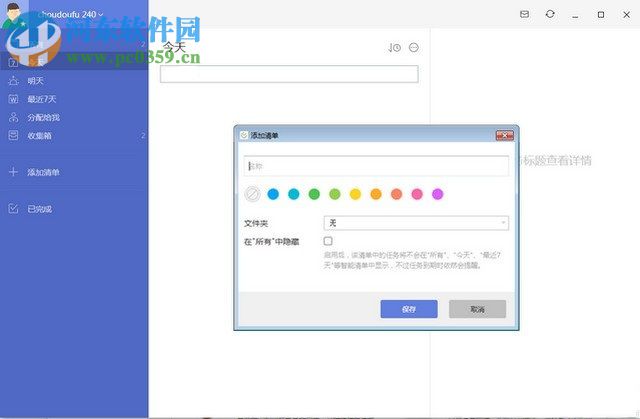Open the 文件夹 folder dropdown

click(x=416, y=223)
